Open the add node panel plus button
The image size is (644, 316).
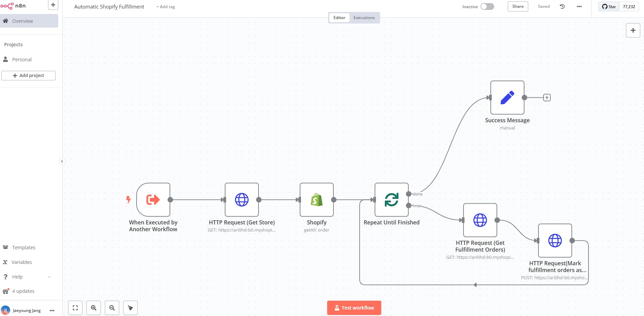(x=633, y=30)
